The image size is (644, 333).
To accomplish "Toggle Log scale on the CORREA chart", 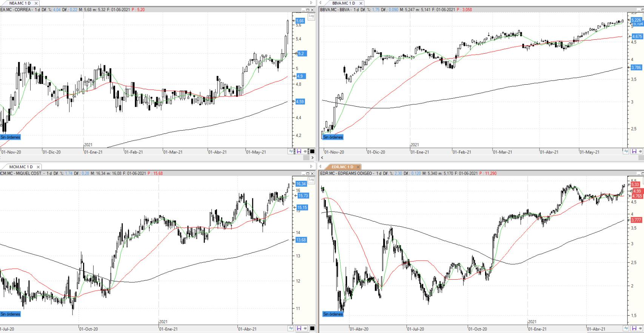I will coord(311,16).
